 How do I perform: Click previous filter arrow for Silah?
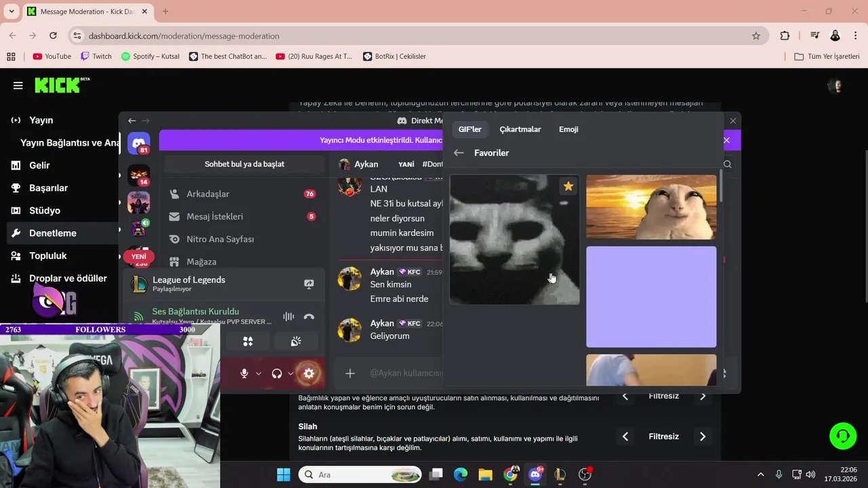pyautogui.click(x=625, y=436)
